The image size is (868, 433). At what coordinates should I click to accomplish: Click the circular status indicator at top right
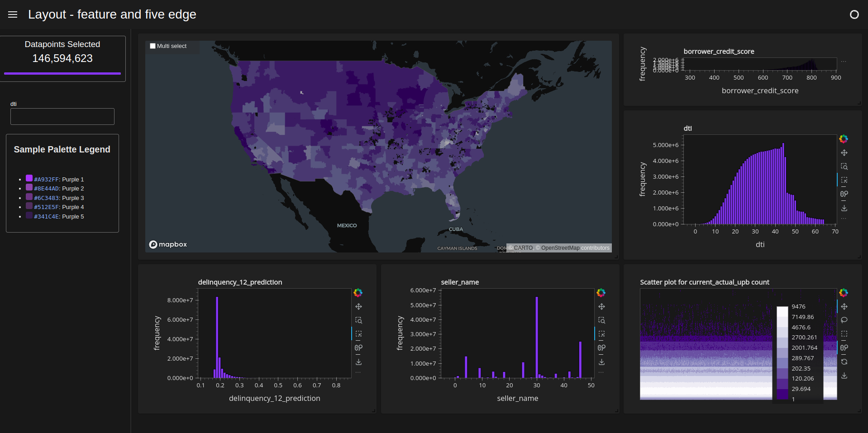tap(854, 14)
